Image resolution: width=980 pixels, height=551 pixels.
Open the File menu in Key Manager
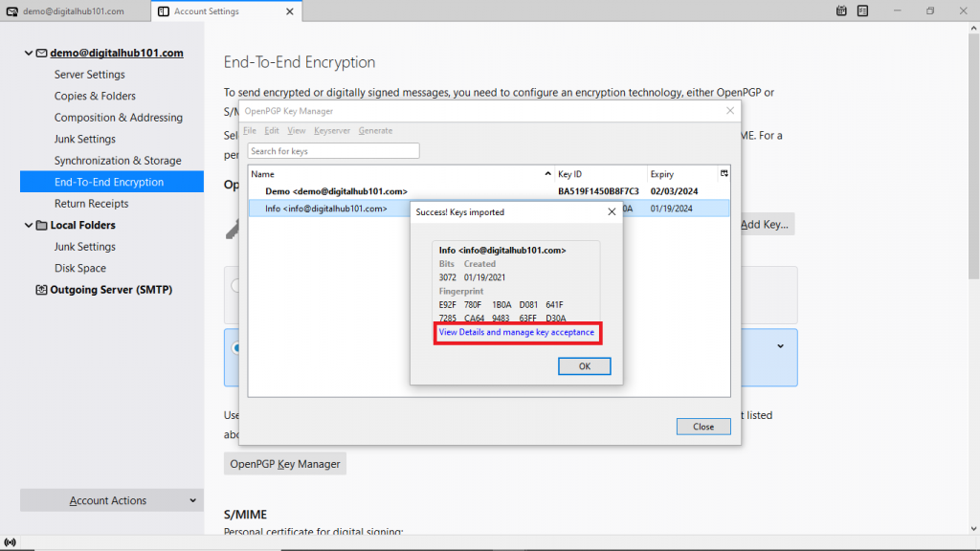coord(250,130)
